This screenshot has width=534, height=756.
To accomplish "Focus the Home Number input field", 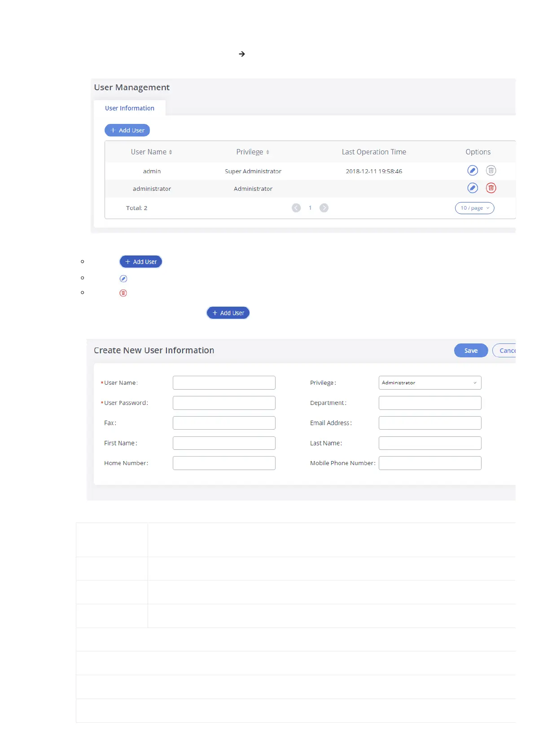I will point(224,463).
